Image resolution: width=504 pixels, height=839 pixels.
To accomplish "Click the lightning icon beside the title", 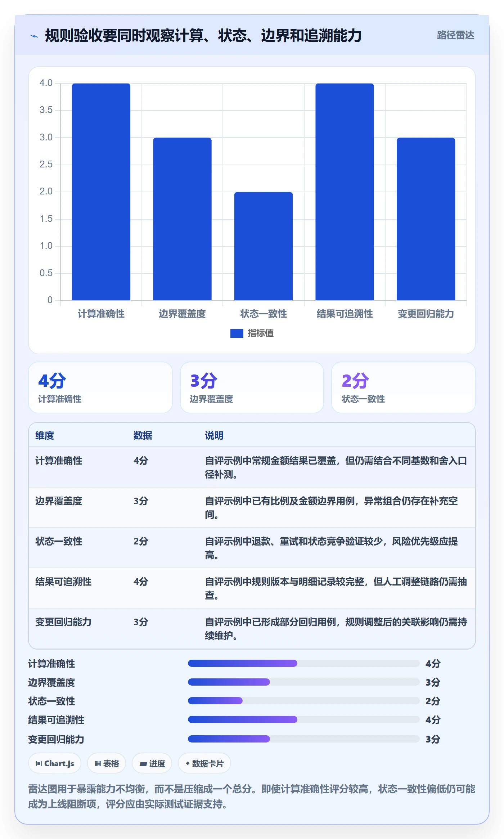I will [34, 36].
